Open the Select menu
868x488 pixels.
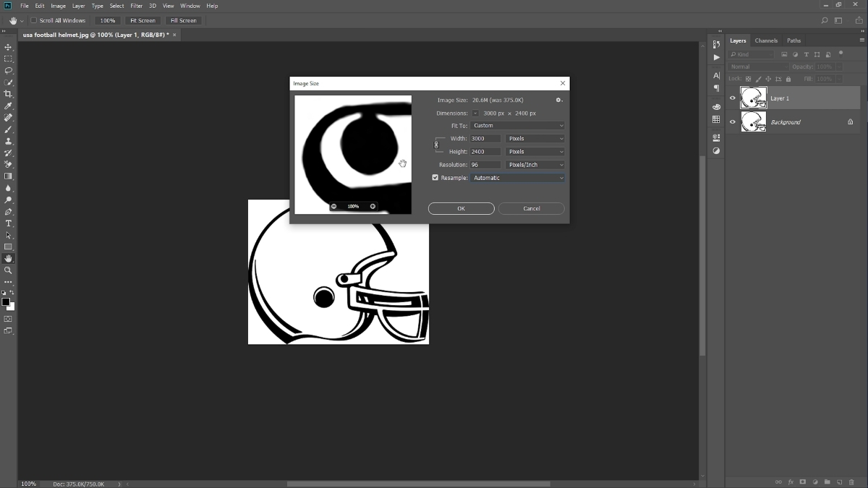(116, 6)
